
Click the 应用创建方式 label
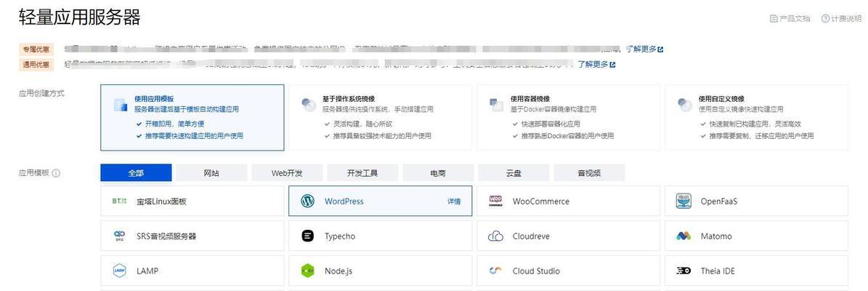coord(41,93)
